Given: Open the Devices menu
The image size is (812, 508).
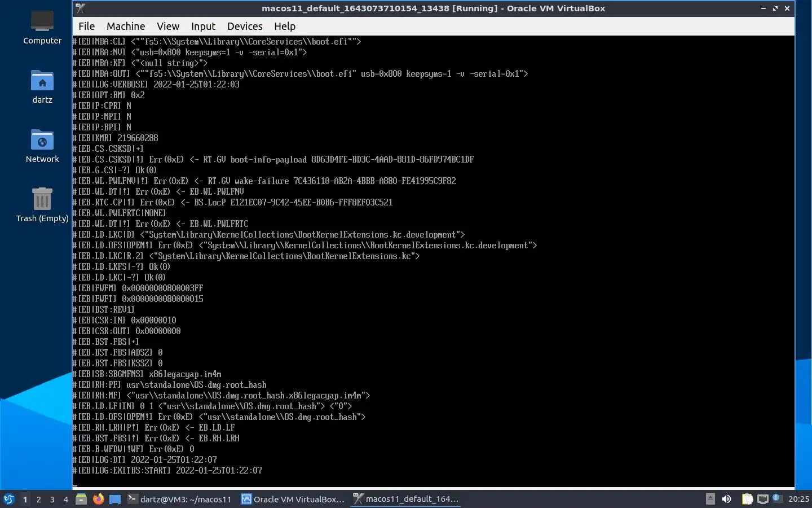Looking at the screenshot, I should (245, 26).
